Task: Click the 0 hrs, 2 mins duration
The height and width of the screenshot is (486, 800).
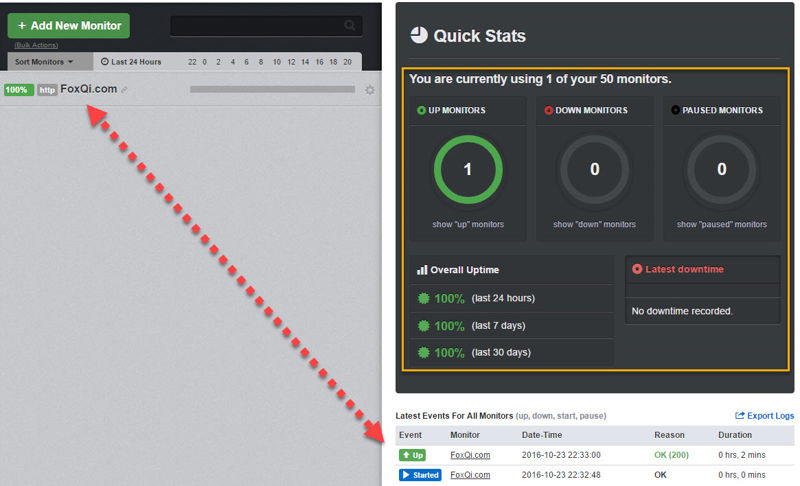Action: (742, 455)
